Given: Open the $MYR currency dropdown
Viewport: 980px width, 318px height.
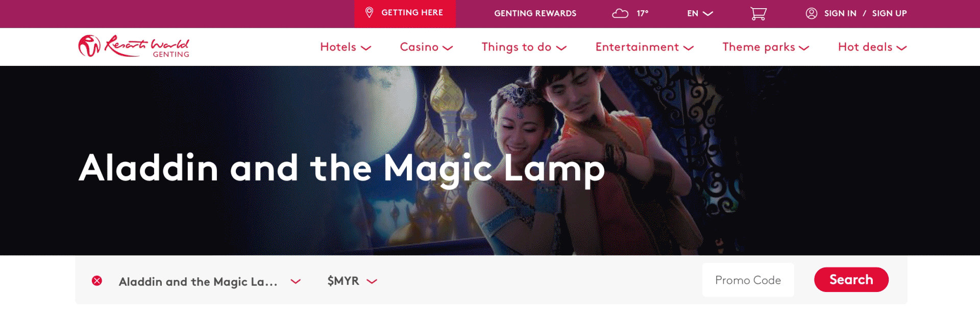Looking at the screenshot, I should [352, 281].
